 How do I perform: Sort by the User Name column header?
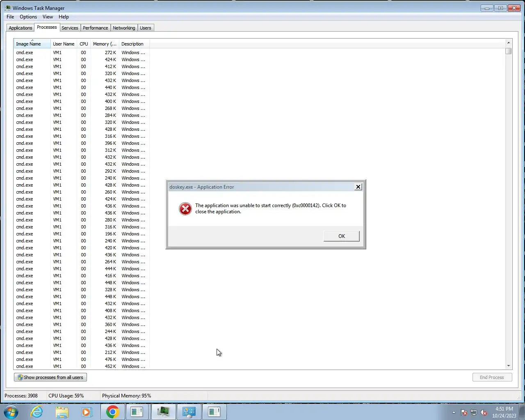(x=64, y=44)
